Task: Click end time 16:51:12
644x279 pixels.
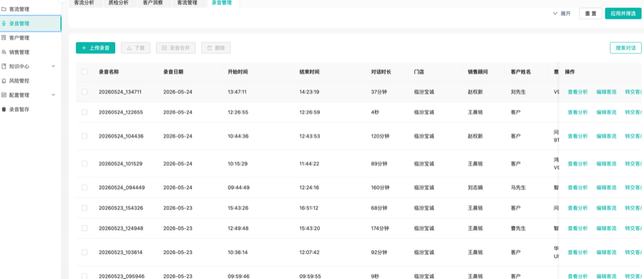Action: [x=310, y=208]
